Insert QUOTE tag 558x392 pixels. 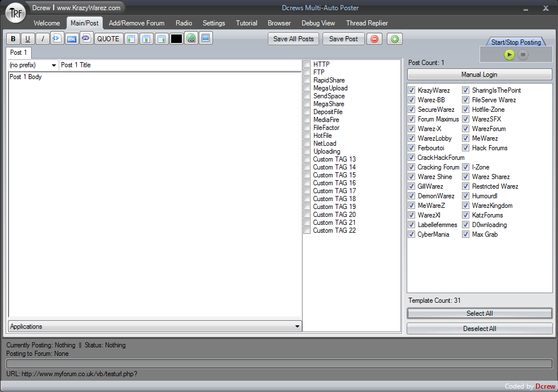(x=108, y=39)
